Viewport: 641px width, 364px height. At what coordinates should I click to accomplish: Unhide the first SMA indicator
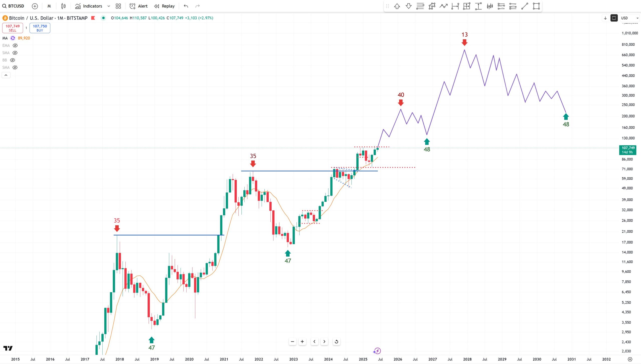pos(15,53)
